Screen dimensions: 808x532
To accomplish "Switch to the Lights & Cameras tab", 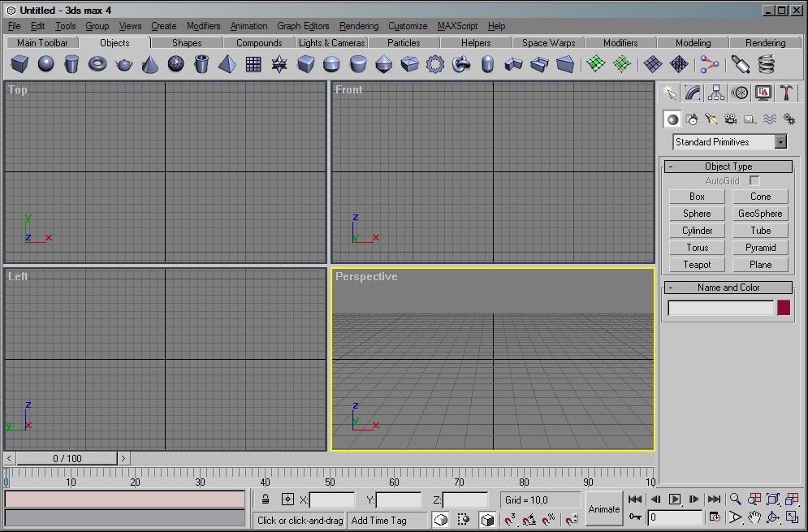I will pyautogui.click(x=331, y=43).
